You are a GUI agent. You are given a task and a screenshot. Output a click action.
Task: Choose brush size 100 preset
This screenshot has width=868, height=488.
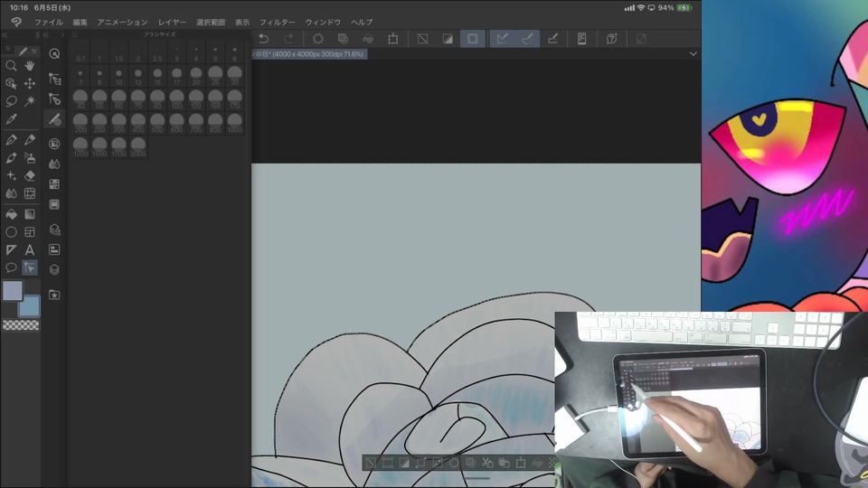click(x=176, y=100)
